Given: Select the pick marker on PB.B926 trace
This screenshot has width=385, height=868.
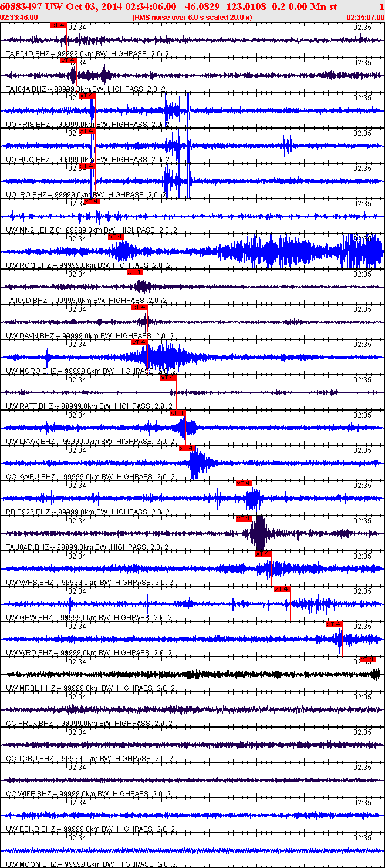Looking at the screenshot, I should (x=244, y=483).
